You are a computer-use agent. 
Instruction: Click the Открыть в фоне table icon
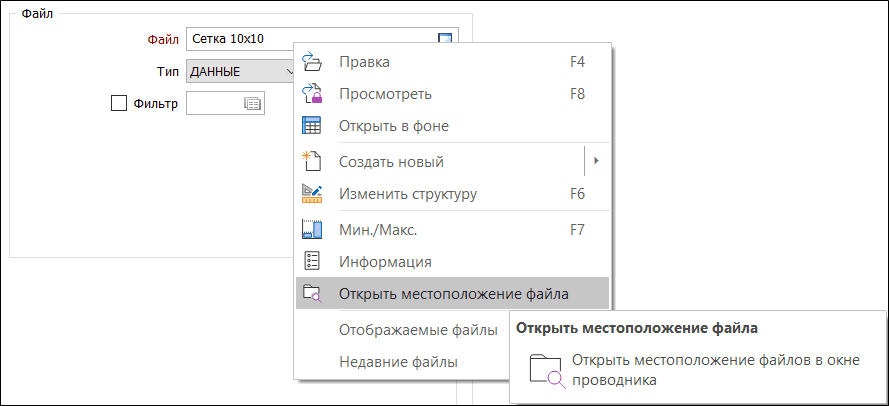tap(312, 125)
